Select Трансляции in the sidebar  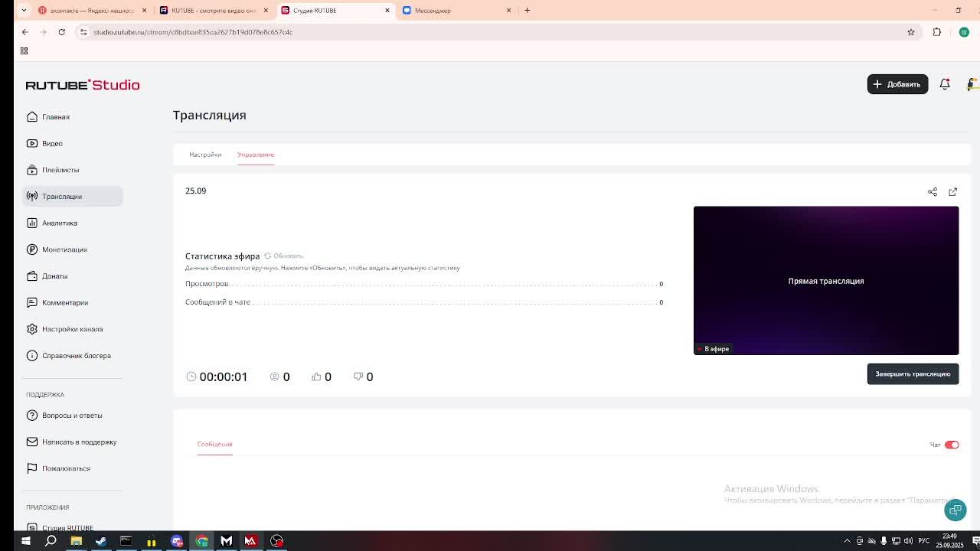point(73,197)
